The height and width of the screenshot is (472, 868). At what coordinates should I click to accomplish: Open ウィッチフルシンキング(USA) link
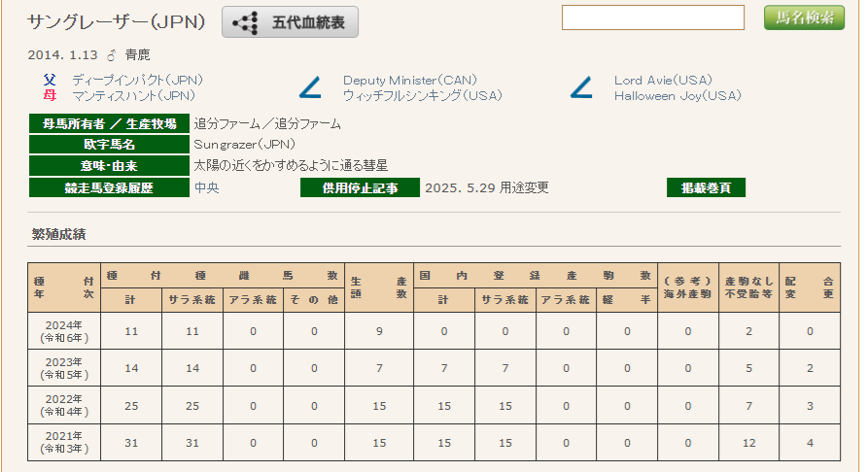pyautogui.click(x=422, y=95)
